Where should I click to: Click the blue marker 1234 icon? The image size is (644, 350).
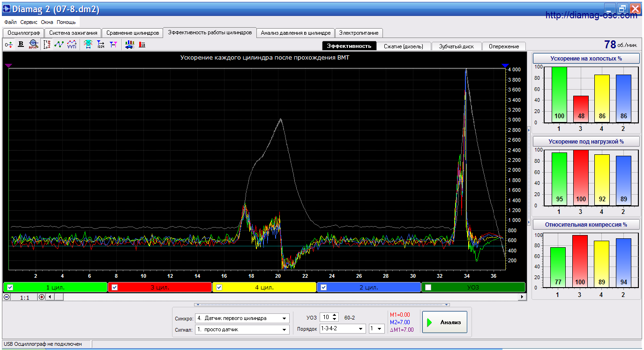100,44
